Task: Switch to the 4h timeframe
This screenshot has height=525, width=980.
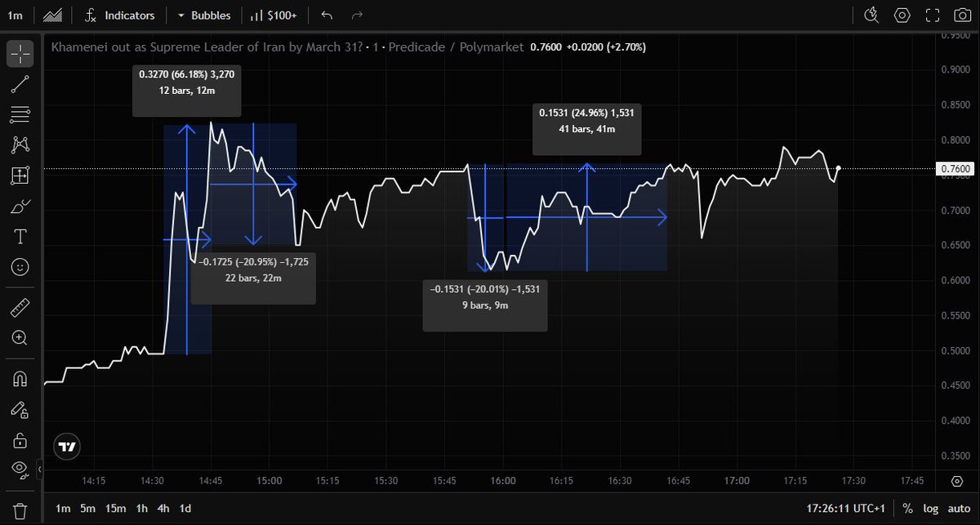Action: pyautogui.click(x=164, y=508)
